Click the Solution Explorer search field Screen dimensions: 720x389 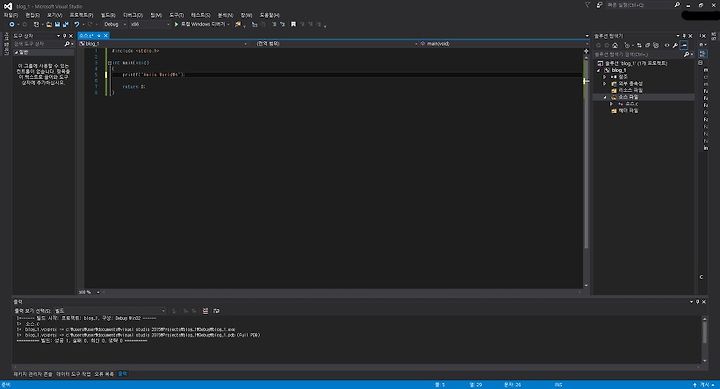pyautogui.click(x=638, y=54)
